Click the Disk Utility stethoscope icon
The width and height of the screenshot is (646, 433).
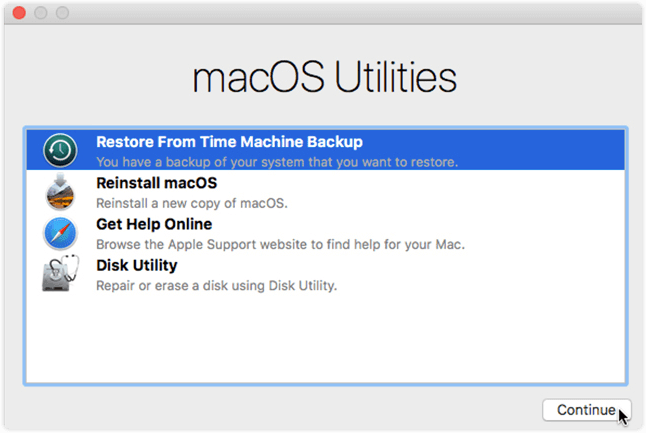60,275
